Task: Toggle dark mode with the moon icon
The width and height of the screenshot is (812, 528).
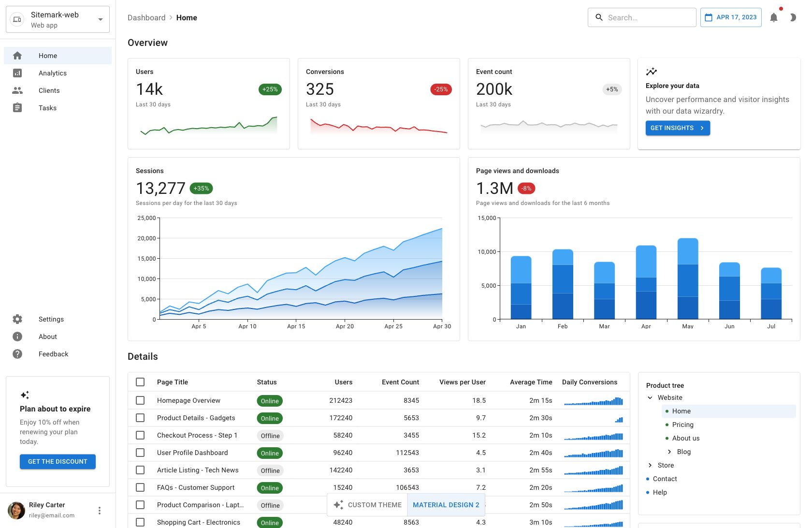Action: pos(793,17)
